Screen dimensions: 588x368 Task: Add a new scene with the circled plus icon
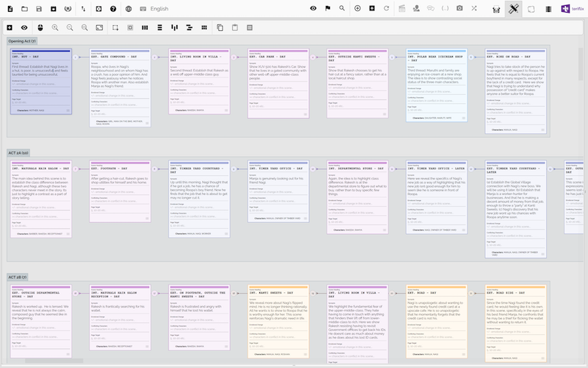(357, 8)
